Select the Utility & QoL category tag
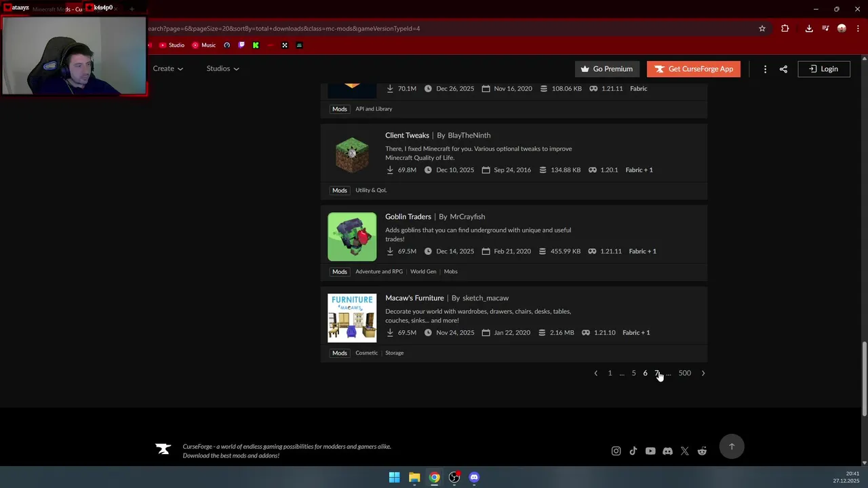Image resolution: width=868 pixels, height=488 pixels. click(371, 190)
